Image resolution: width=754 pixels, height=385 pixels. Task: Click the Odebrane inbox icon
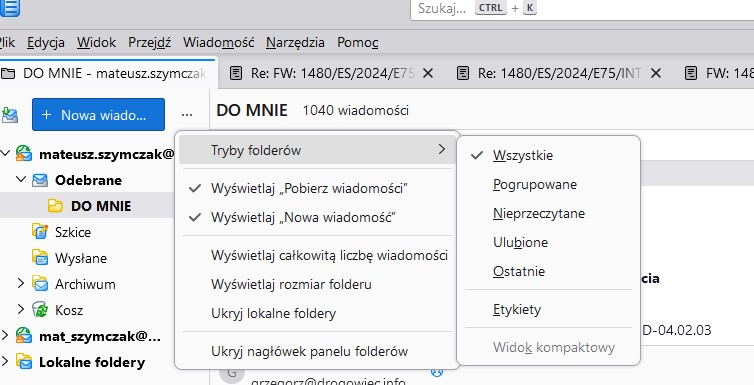40,180
